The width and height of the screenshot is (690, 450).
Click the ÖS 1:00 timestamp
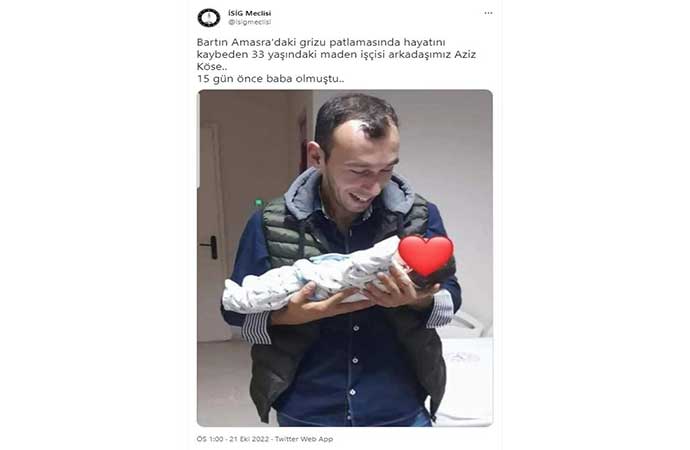210,439
